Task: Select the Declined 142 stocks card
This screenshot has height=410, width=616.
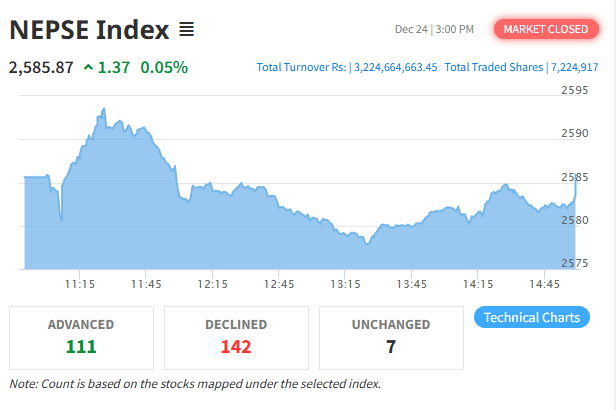Action: pos(236,336)
